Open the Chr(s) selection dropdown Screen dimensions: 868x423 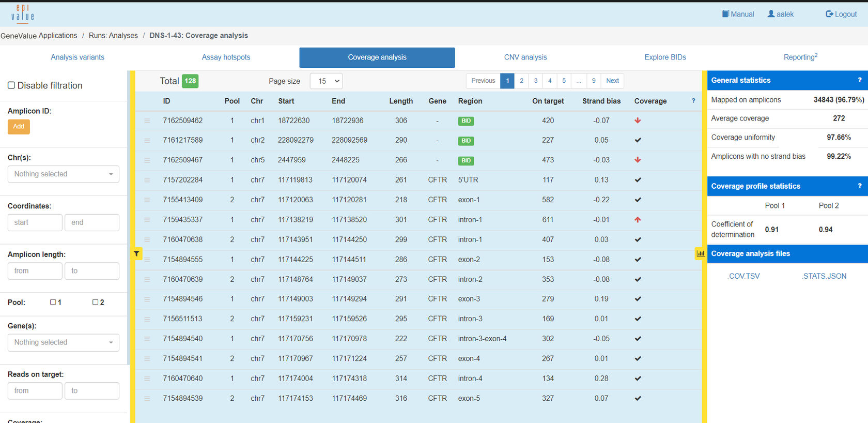point(63,174)
